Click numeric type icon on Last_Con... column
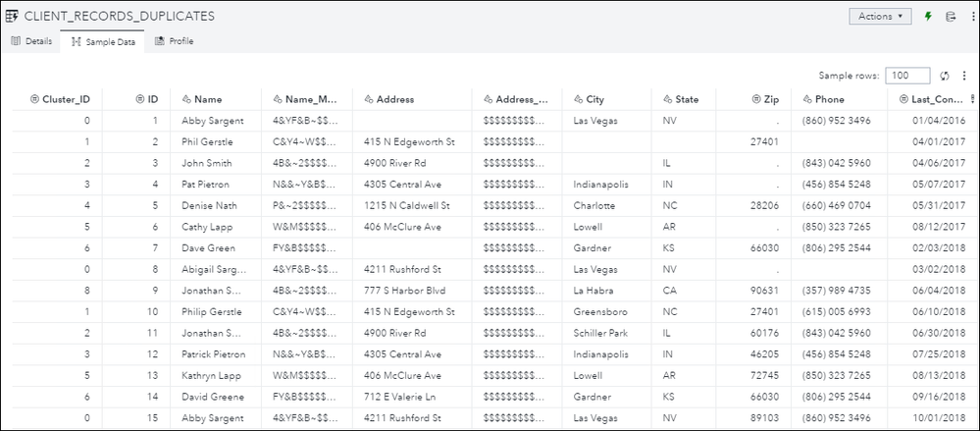 point(903,99)
